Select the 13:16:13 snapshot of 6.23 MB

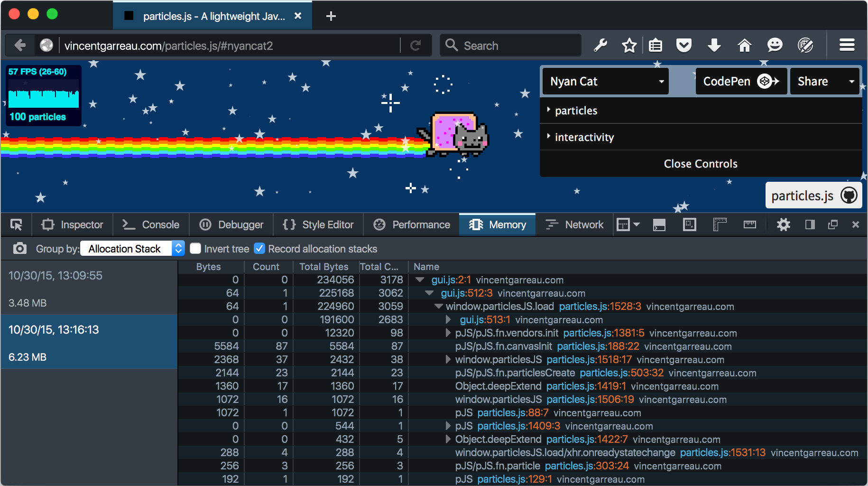pyautogui.click(x=89, y=341)
